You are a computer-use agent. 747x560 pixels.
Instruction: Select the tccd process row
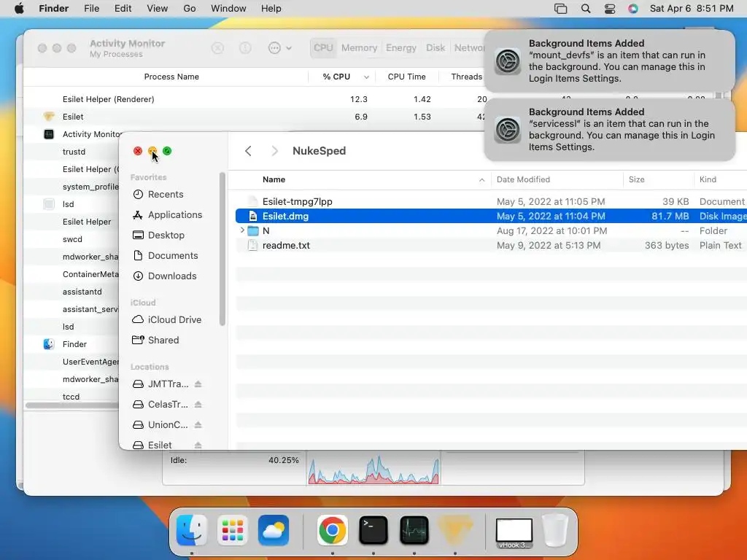[71, 396]
